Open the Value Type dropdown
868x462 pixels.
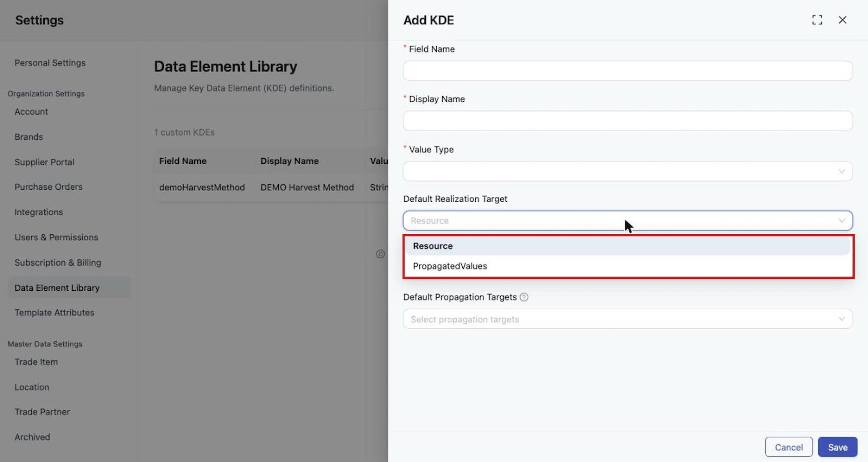click(627, 171)
